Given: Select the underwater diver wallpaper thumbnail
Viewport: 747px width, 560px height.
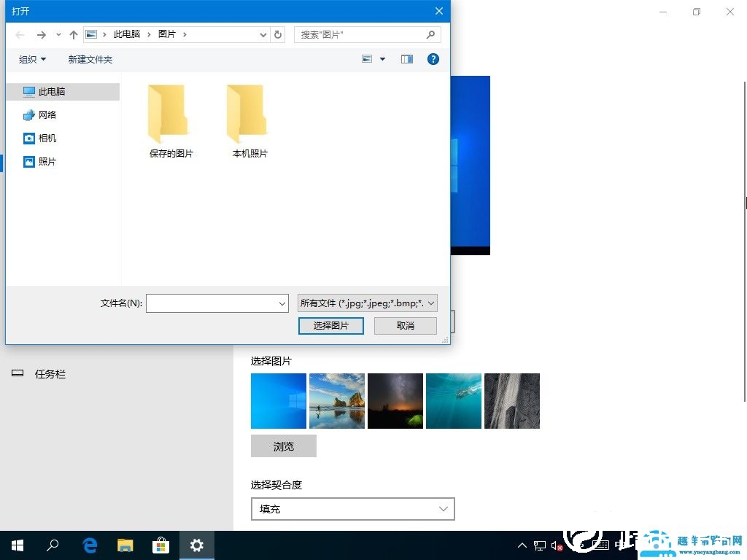Looking at the screenshot, I should (453, 400).
